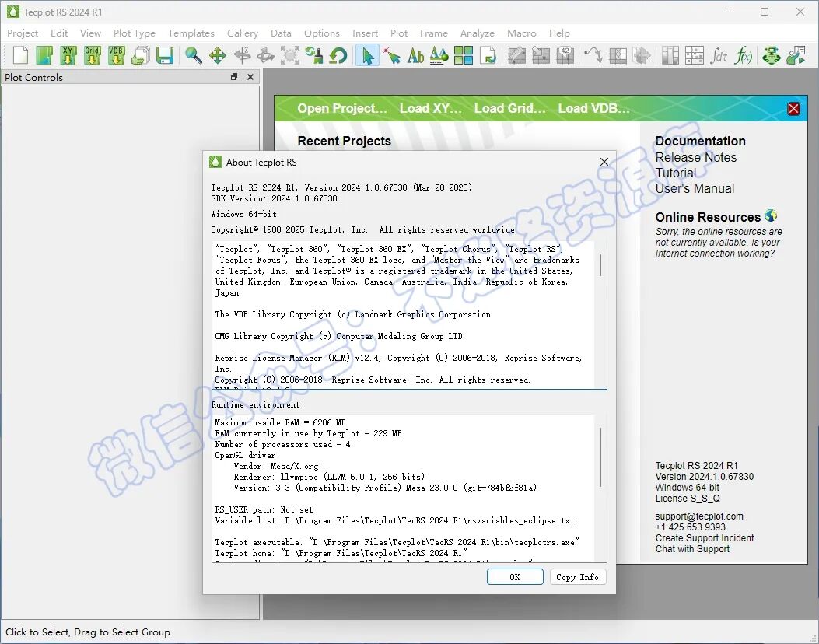
Task: Click the 'SDK Version: 2024.1.0.67830' text
Action: [x=275, y=198]
